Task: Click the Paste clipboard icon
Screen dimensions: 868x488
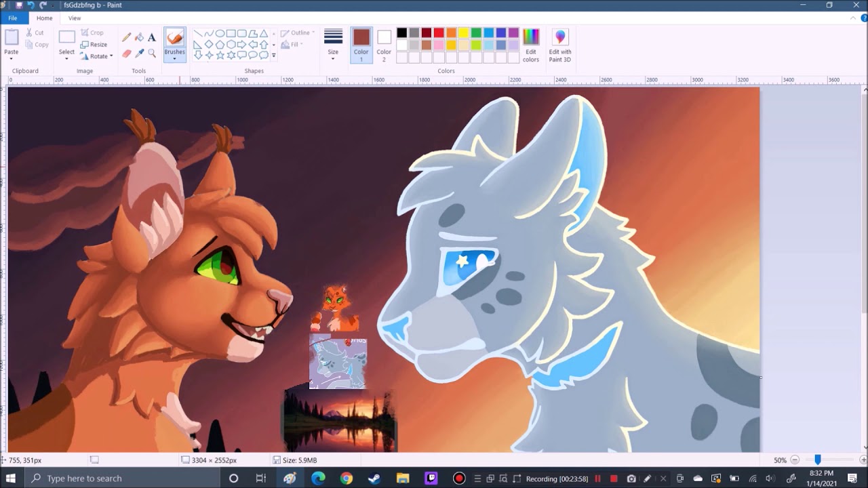Action: point(12,37)
